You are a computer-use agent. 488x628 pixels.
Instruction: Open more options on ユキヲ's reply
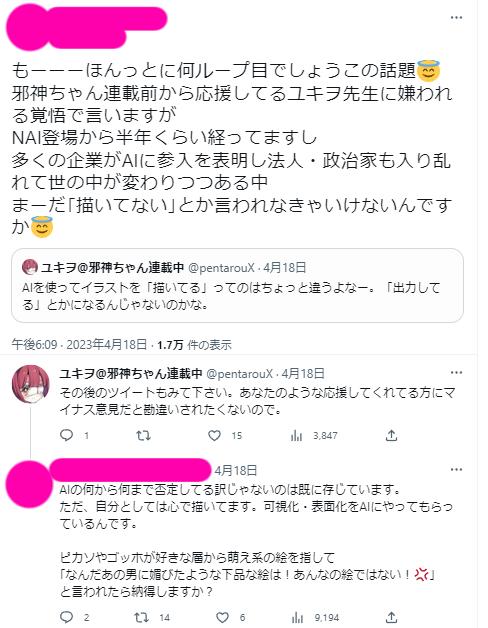pos(456,373)
